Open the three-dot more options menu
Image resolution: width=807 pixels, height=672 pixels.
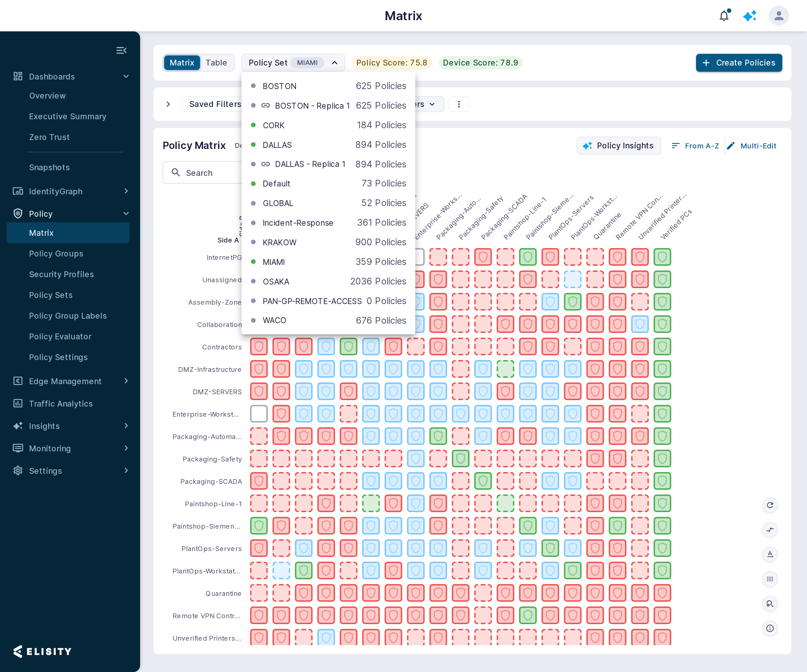tap(458, 104)
